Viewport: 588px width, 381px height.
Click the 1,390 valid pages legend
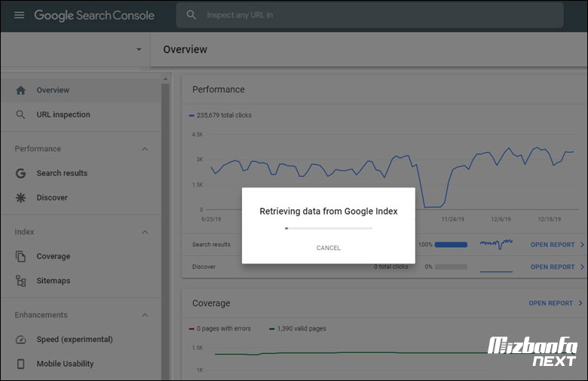pyautogui.click(x=298, y=328)
